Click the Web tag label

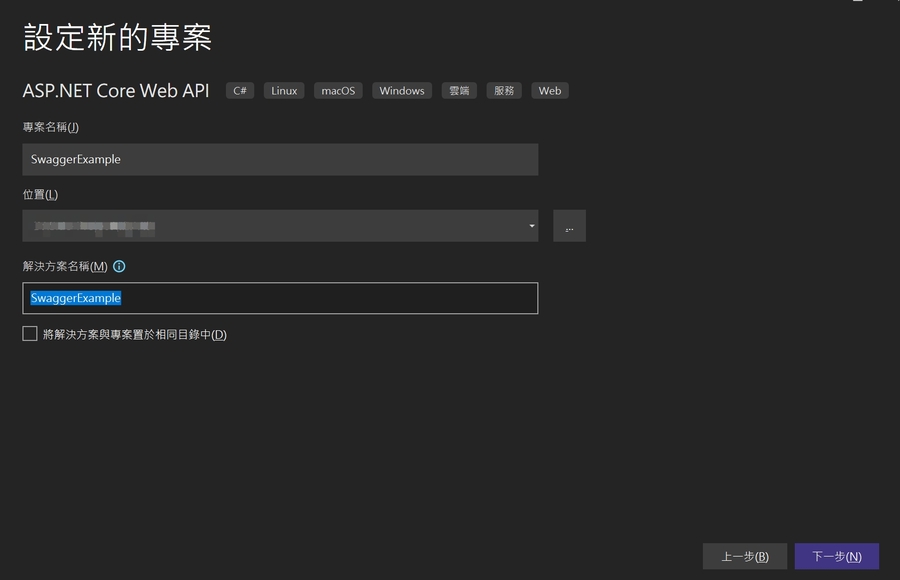549,90
